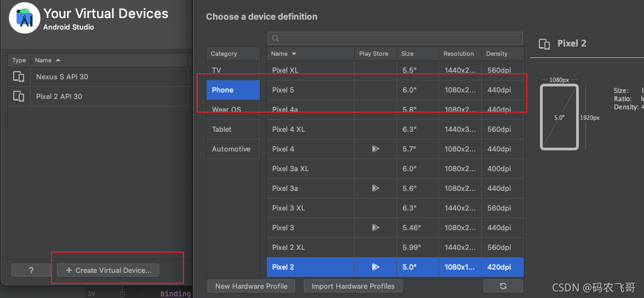This screenshot has height=298, width=644.
Task: Choose the Automotive category
Action: 231,149
